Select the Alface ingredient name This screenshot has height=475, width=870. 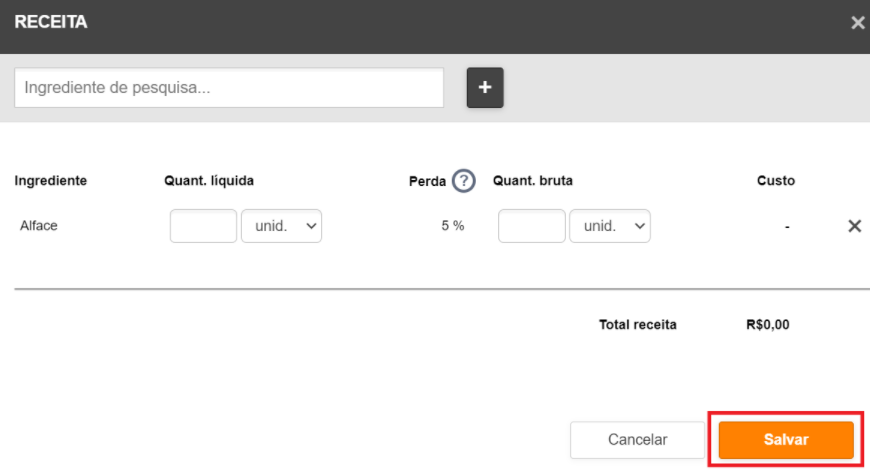(x=39, y=226)
